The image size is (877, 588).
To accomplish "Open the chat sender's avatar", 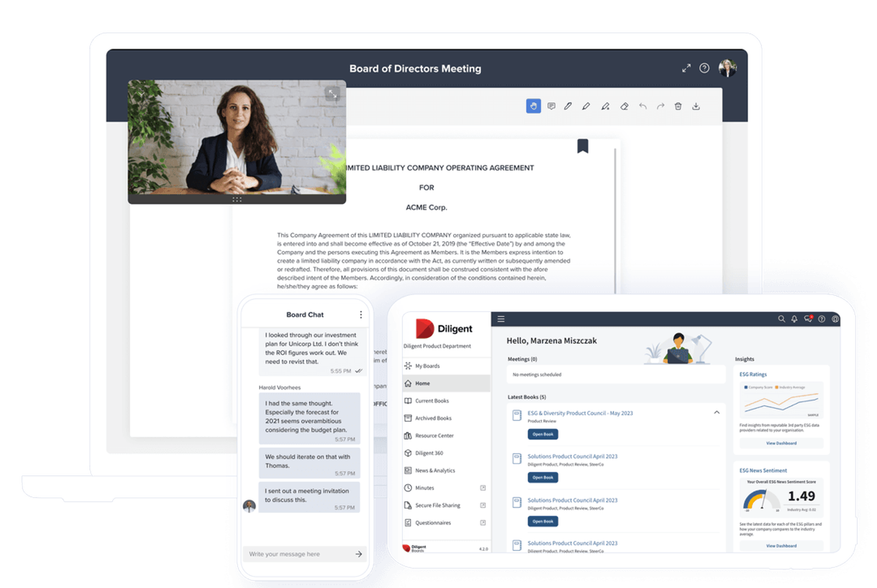I will (x=249, y=506).
